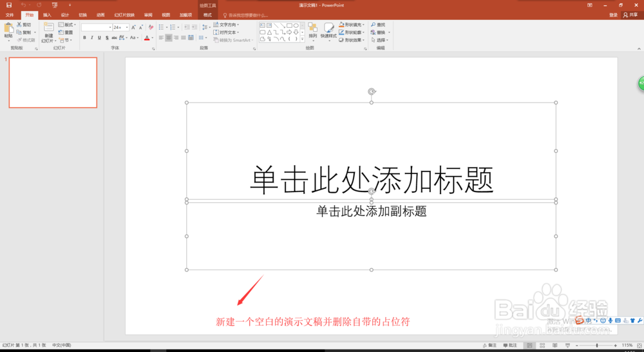Click increase indent level icon
The image size is (644, 352).
(194, 27)
